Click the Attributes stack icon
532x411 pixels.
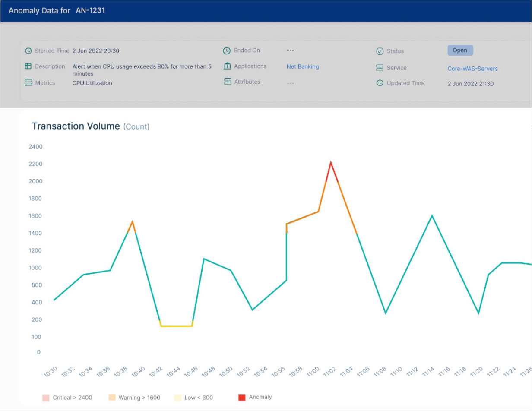228,82
